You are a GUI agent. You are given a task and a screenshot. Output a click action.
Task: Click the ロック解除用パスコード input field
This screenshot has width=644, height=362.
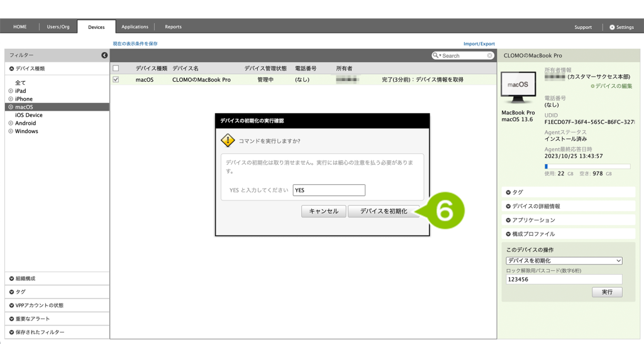click(x=564, y=280)
